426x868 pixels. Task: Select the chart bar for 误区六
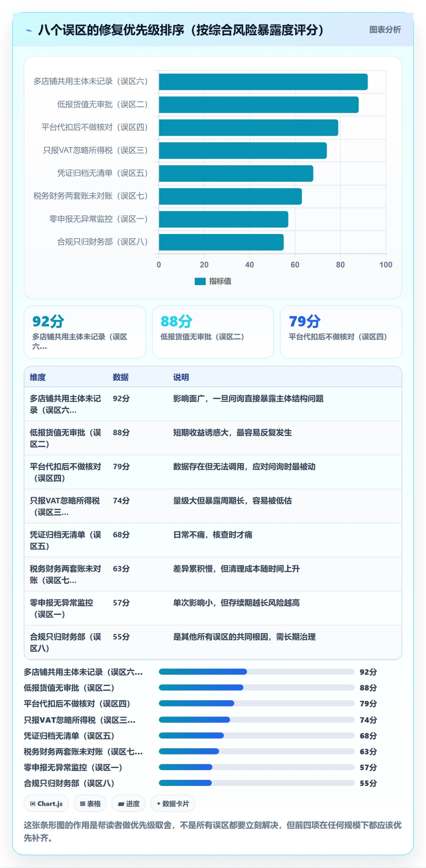click(x=263, y=82)
